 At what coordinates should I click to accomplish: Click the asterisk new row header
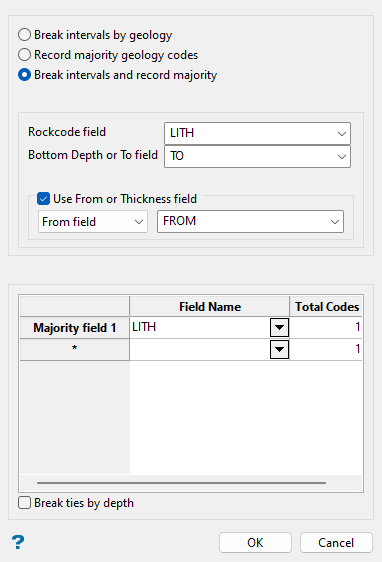tap(75, 349)
